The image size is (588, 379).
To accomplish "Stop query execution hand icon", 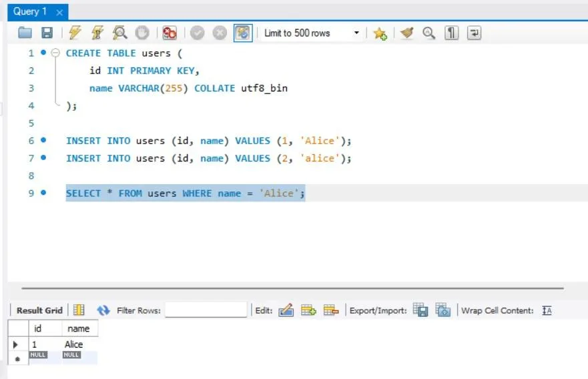I will [142, 33].
